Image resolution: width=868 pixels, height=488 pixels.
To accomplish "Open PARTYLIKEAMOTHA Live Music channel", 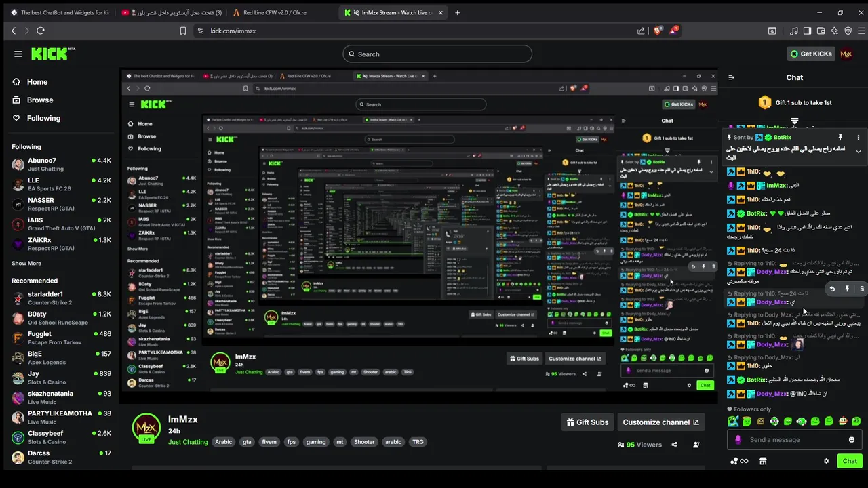I will coord(61,418).
